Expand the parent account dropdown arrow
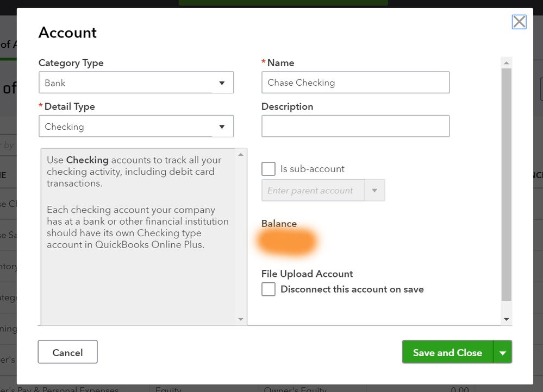This screenshot has width=543, height=392. (x=374, y=191)
